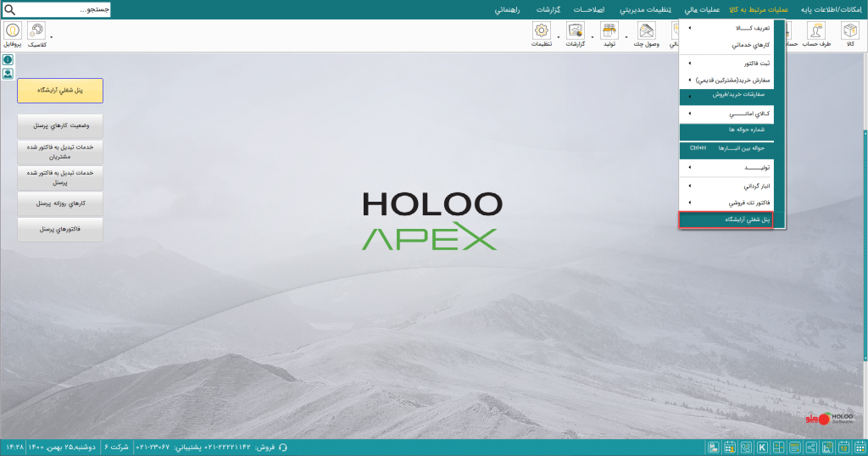Screen dimensions: 868x456
Task: Open the راهنمایی (help) menu
Action: tap(507, 10)
